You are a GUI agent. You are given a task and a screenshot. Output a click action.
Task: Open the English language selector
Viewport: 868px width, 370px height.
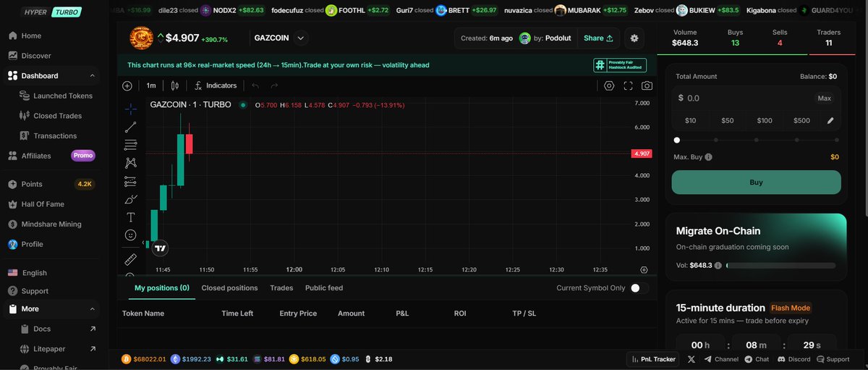27,273
